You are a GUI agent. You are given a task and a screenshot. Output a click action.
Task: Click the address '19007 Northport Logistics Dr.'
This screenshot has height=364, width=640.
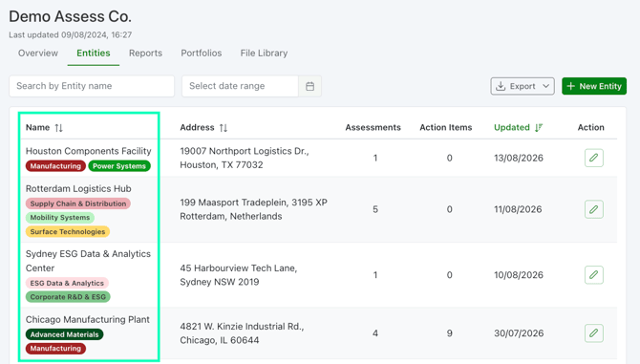point(245,151)
